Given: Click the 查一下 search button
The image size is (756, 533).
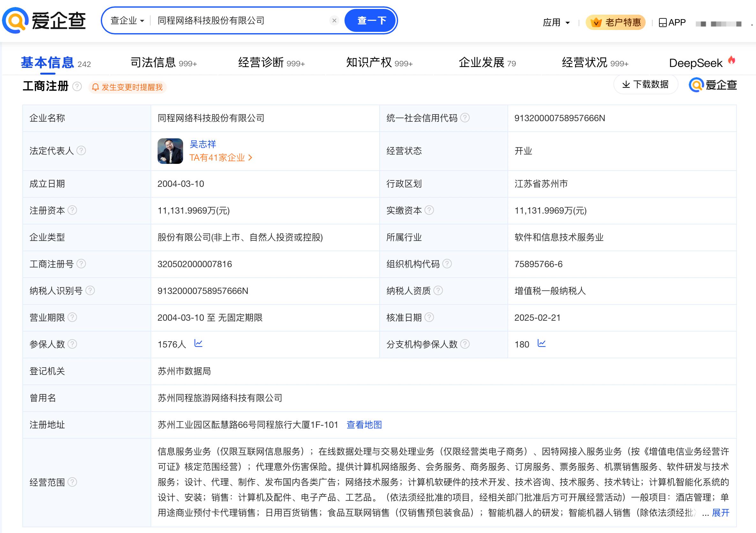Looking at the screenshot, I should tap(371, 20).
